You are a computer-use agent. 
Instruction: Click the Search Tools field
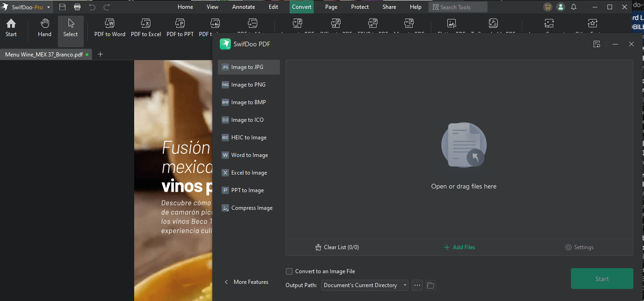[458, 7]
